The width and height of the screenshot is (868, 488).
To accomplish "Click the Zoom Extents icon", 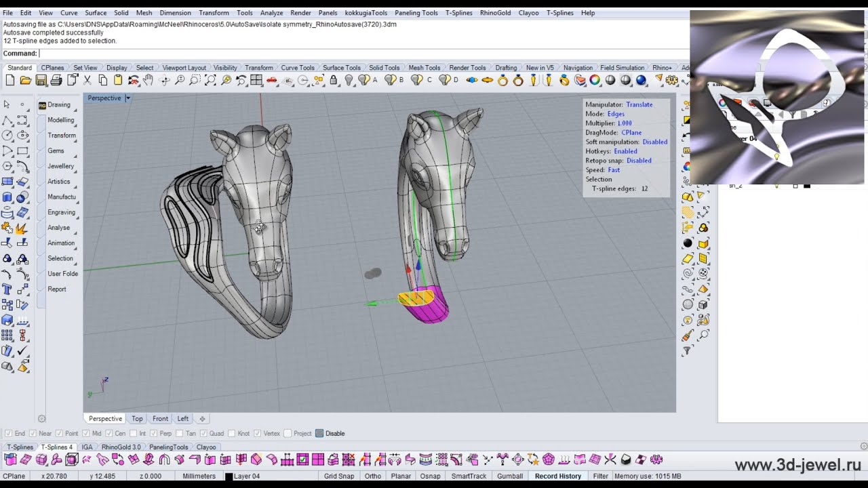I will (x=210, y=81).
